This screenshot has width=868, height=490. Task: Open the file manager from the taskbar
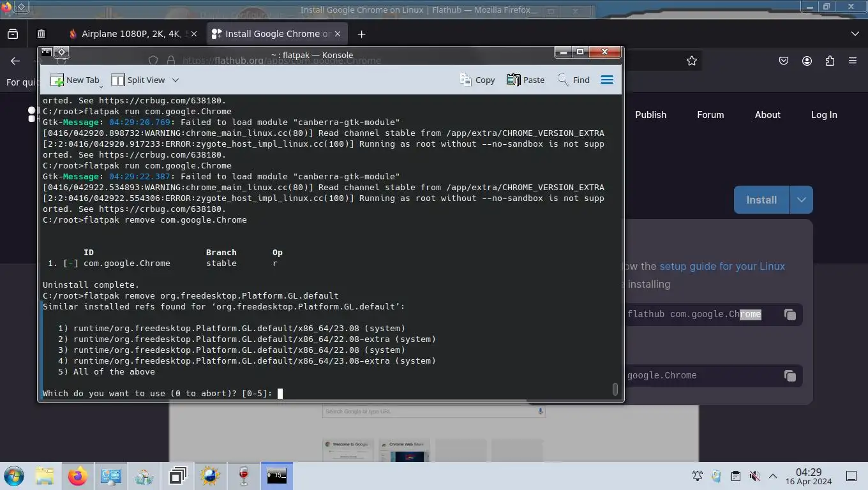click(x=45, y=476)
